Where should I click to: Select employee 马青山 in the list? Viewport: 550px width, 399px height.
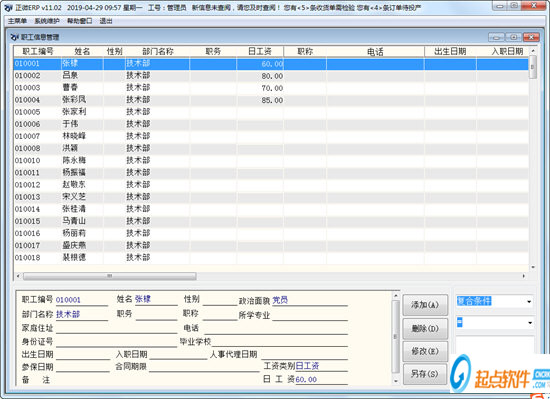pos(271,221)
